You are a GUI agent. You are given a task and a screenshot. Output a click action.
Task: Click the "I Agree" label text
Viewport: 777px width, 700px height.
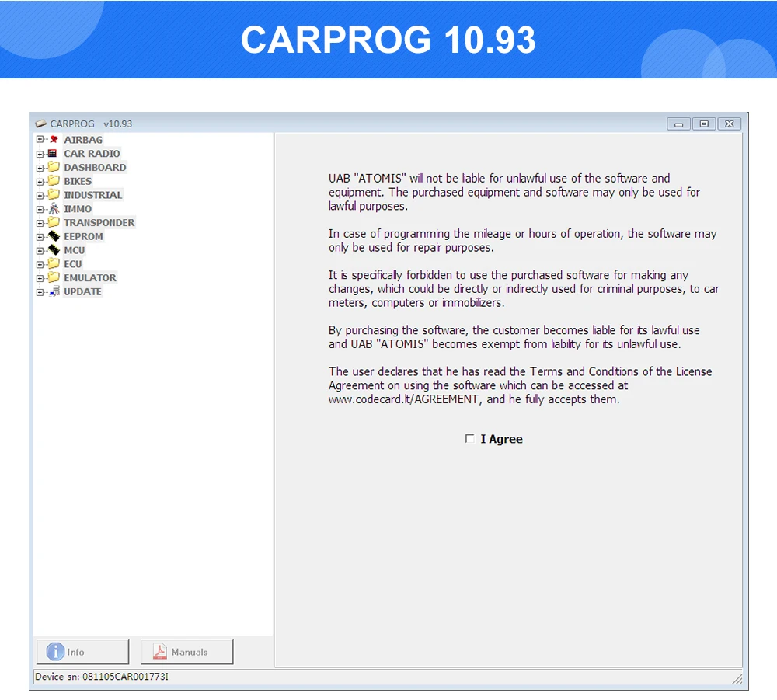click(x=501, y=439)
